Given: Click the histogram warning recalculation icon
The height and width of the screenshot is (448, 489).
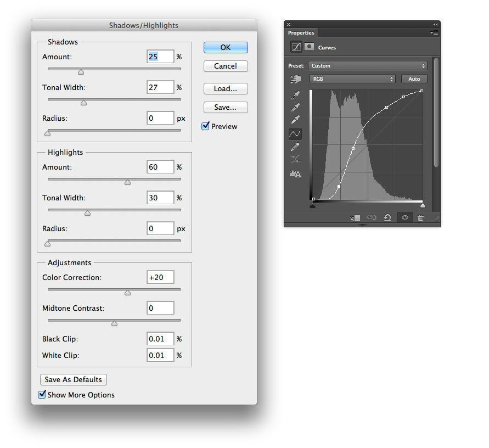Looking at the screenshot, I should coord(295,174).
